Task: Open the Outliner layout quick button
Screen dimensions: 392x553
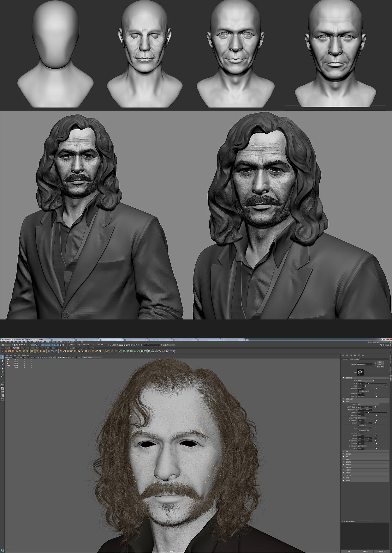Action: point(2,400)
